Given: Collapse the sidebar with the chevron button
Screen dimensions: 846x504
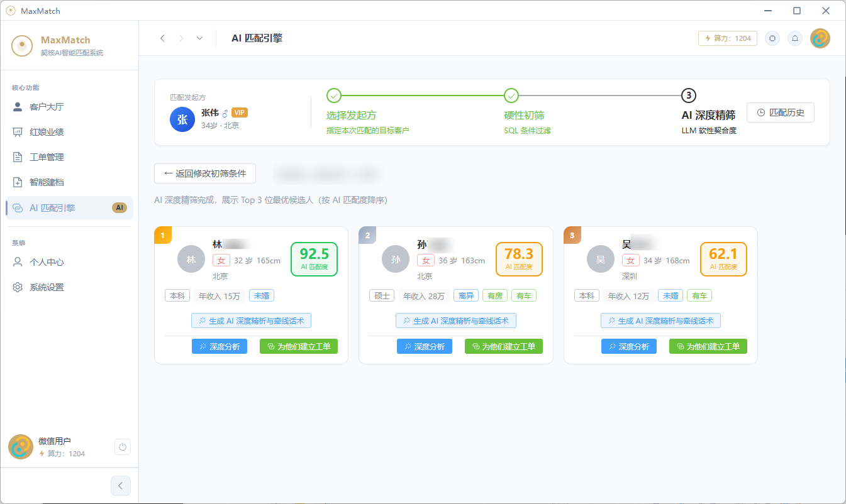Looking at the screenshot, I should (120, 486).
